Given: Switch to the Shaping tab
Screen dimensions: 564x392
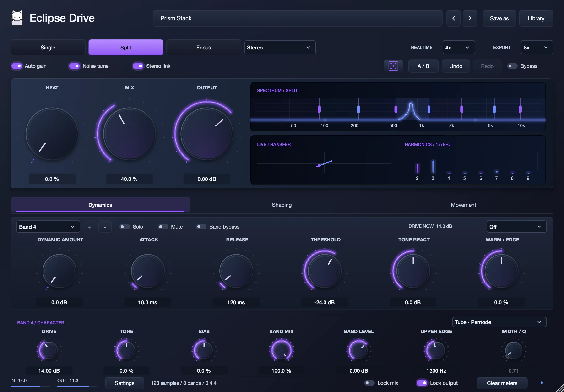Looking at the screenshot, I should point(282,205).
